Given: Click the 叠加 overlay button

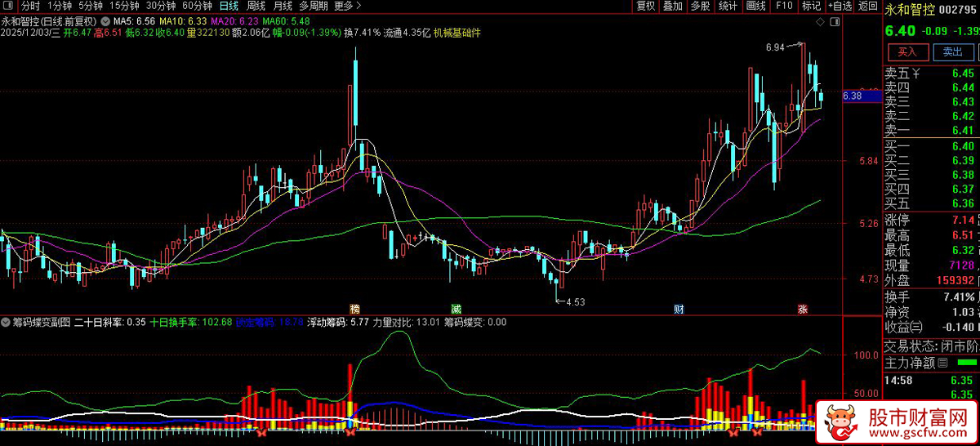Looking at the screenshot, I should [673, 6].
